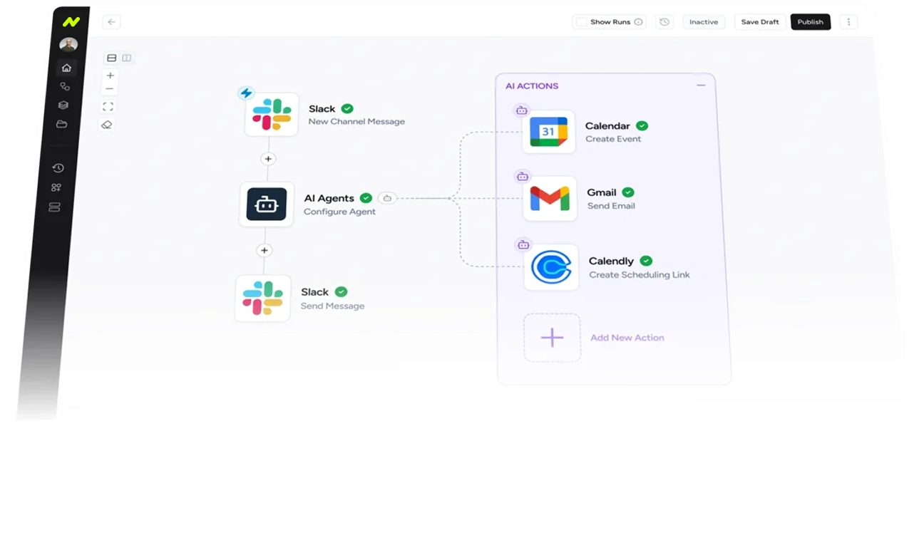Image resolution: width=924 pixels, height=560 pixels.
Task: Click the version history icon in top bar
Action: (664, 22)
